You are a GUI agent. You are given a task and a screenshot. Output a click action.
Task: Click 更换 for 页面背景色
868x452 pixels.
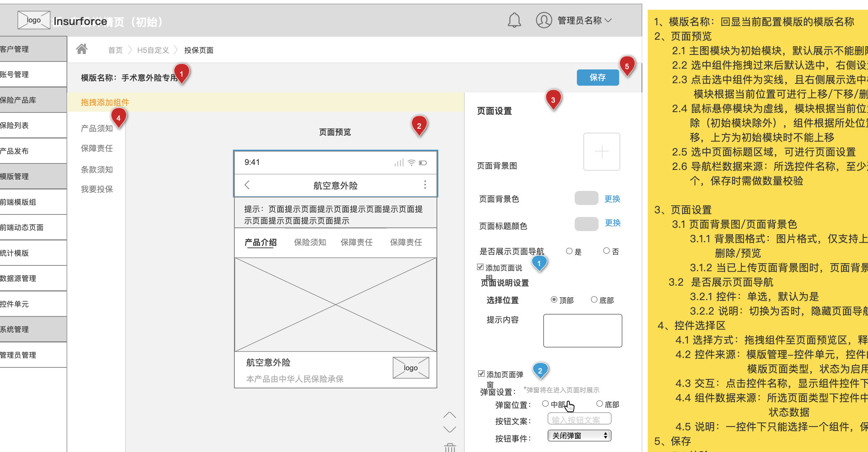(612, 199)
